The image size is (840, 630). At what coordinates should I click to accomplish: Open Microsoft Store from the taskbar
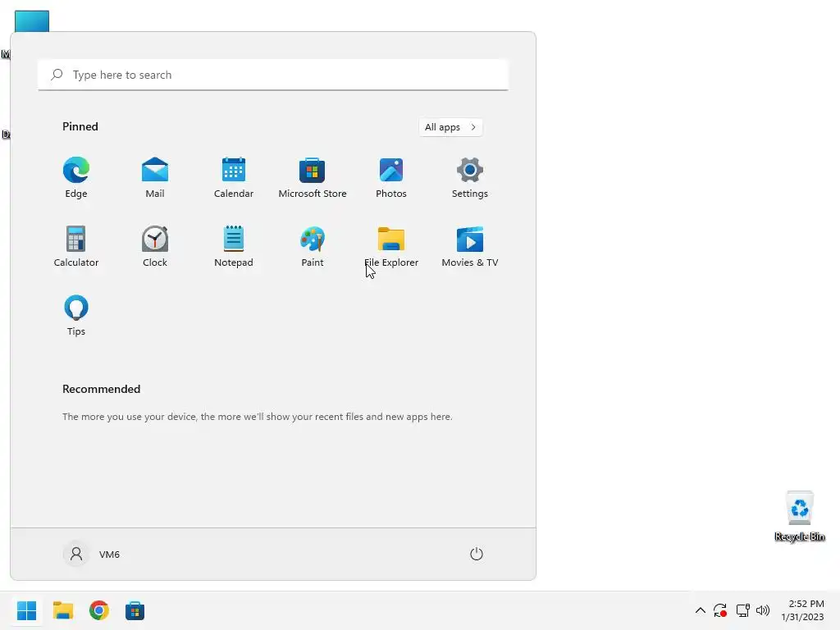point(135,610)
